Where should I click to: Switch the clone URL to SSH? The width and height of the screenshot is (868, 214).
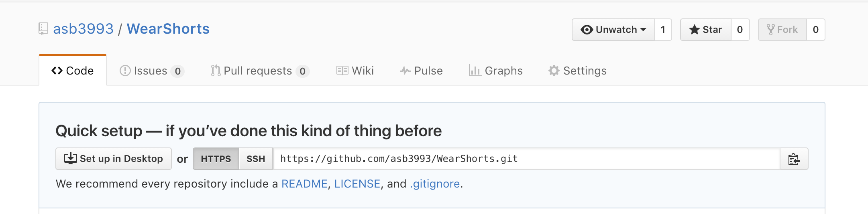256,159
